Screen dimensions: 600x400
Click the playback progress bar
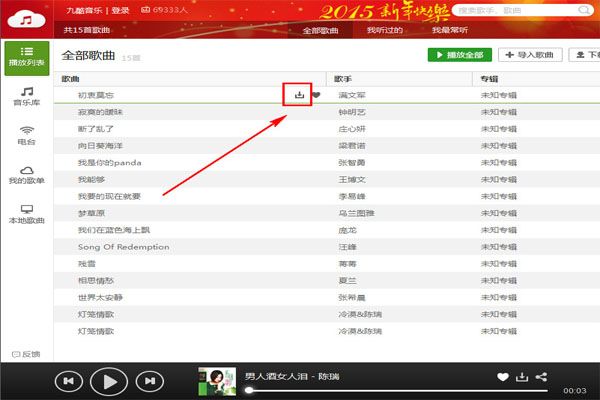(400, 390)
